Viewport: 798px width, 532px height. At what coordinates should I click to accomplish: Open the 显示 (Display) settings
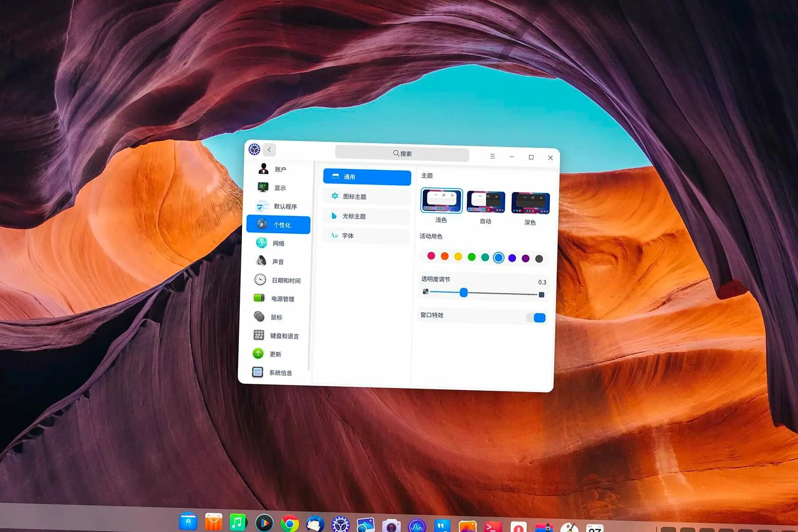(278, 188)
